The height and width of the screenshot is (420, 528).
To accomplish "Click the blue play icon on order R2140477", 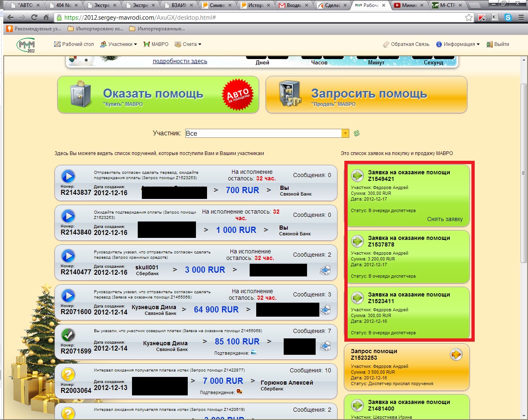I will pos(68,256).
